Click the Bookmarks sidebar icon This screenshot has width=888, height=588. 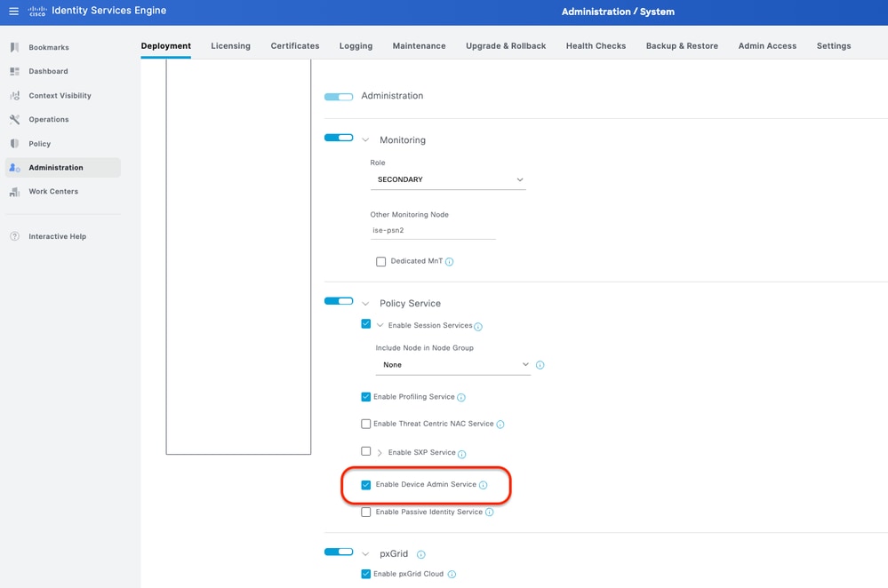coord(15,48)
